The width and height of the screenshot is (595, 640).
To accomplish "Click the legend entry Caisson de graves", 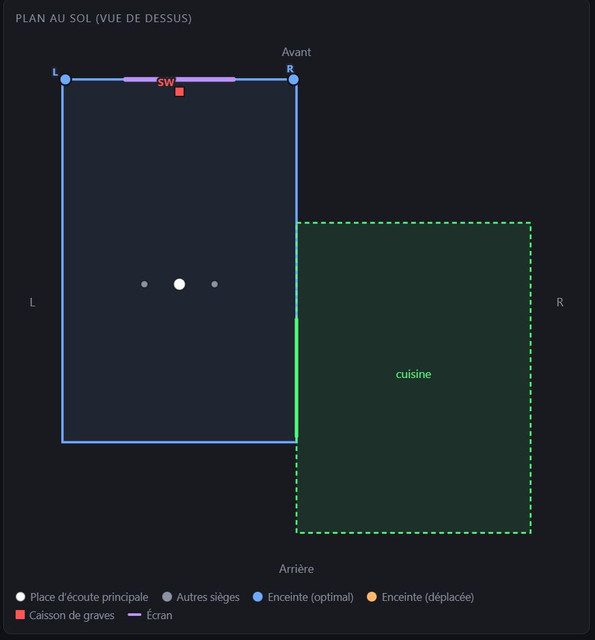I will point(65,615).
